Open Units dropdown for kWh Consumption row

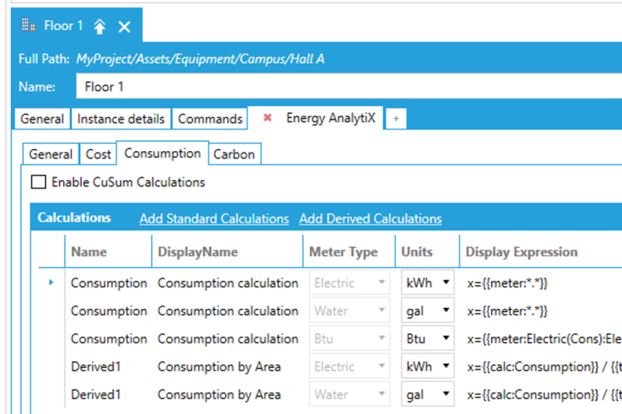coord(444,283)
